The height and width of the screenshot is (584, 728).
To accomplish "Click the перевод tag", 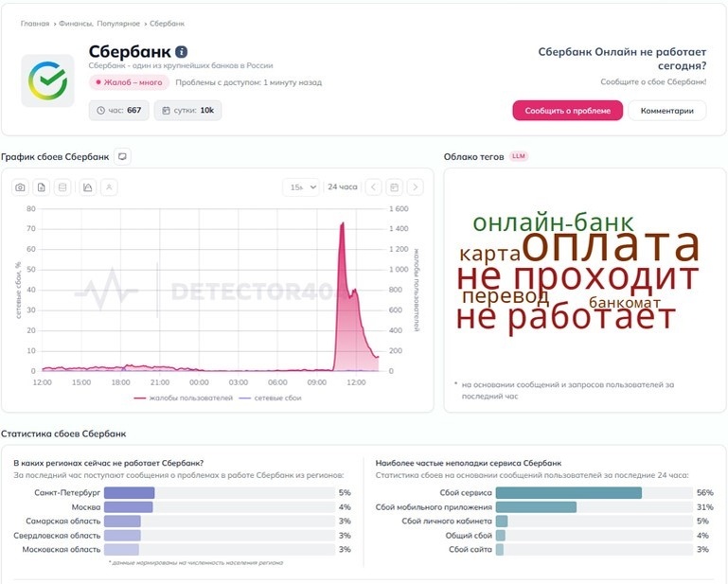I will 506,296.
